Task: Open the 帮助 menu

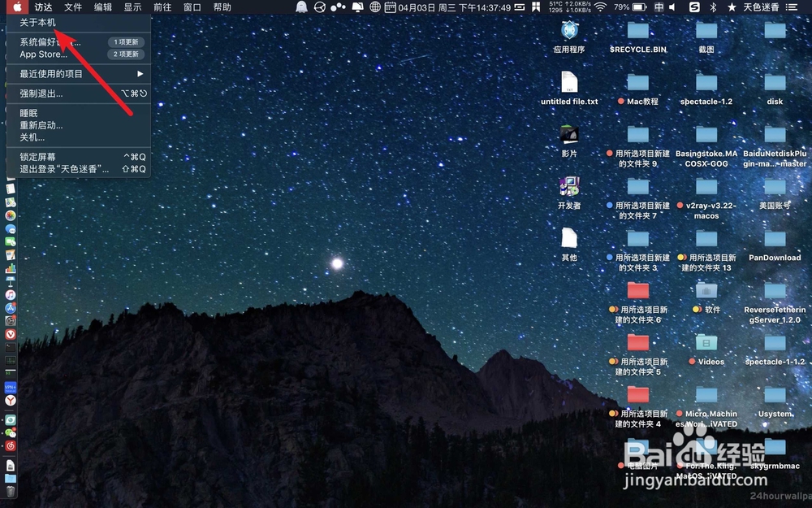Action: 222,7
